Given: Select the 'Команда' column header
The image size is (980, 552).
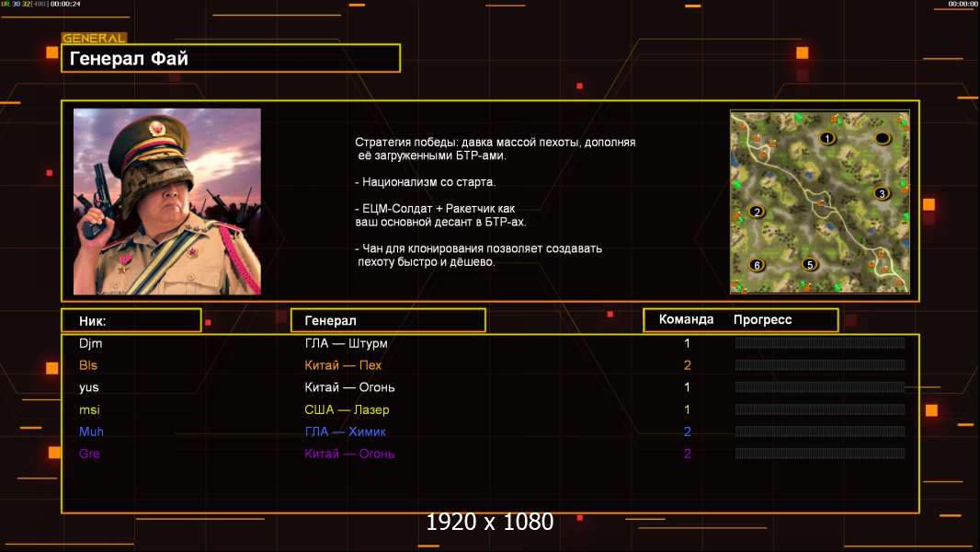Looking at the screenshot, I should 686,319.
